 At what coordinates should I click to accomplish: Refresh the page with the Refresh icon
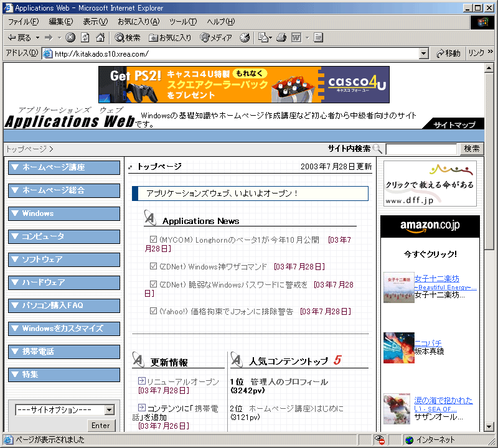tap(85, 37)
